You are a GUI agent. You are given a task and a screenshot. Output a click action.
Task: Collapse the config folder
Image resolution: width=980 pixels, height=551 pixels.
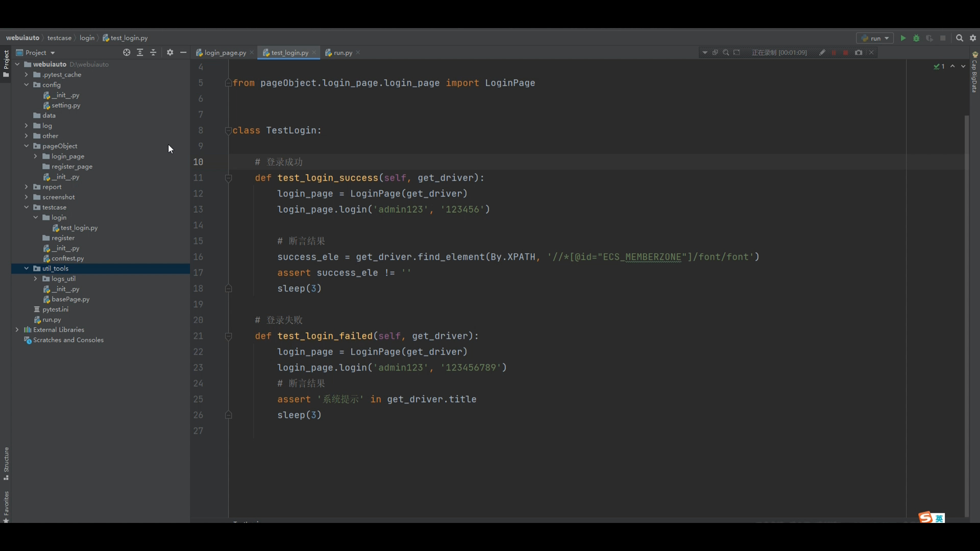[26, 85]
